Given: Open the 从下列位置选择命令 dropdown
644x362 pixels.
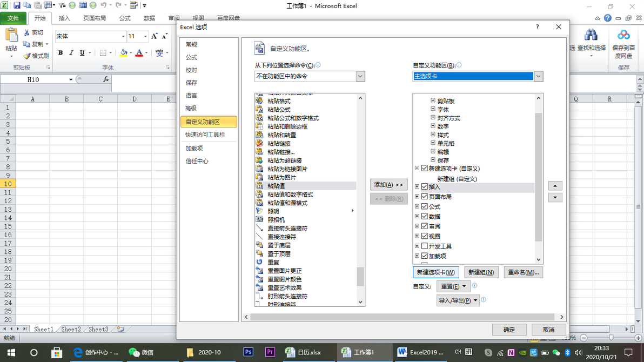Looking at the screenshot, I should point(360,76).
